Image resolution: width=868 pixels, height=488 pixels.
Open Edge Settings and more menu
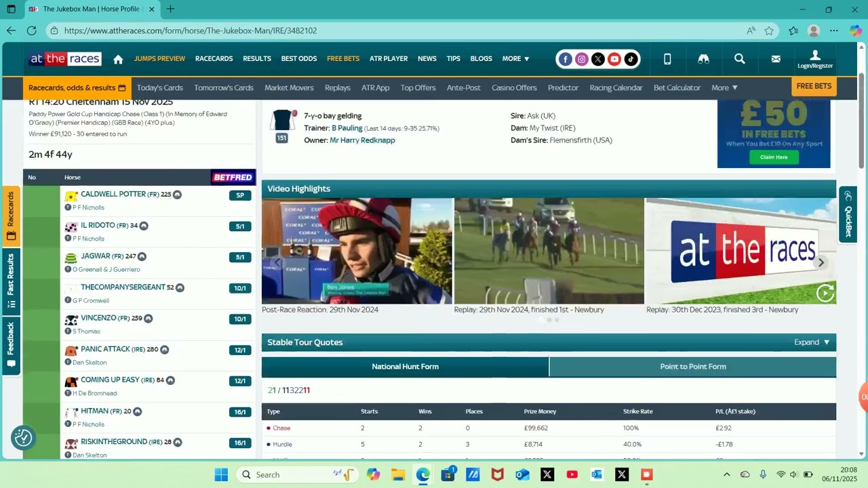click(834, 30)
